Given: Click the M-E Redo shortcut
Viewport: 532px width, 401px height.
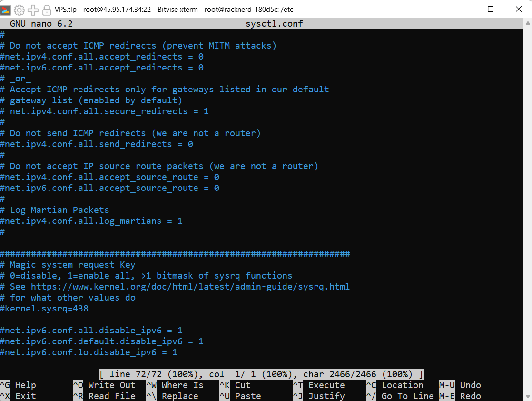Looking at the screenshot, I should pyautogui.click(x=460, y=396).
